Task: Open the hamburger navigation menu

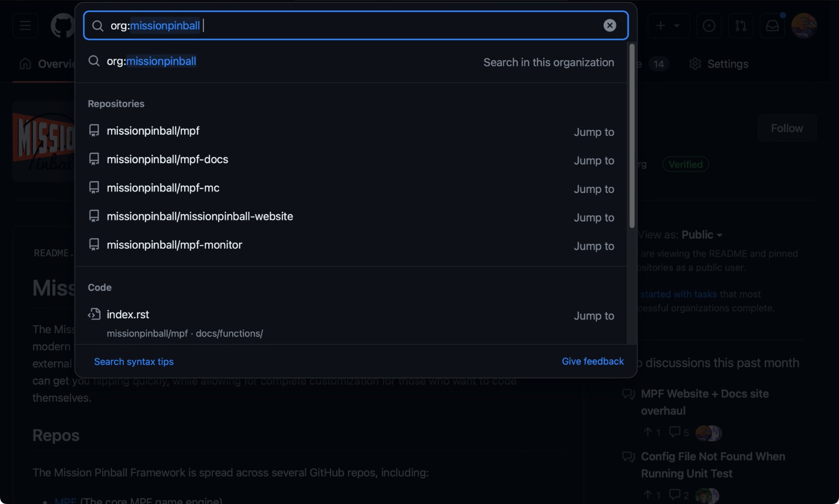Action: (25, 26)
